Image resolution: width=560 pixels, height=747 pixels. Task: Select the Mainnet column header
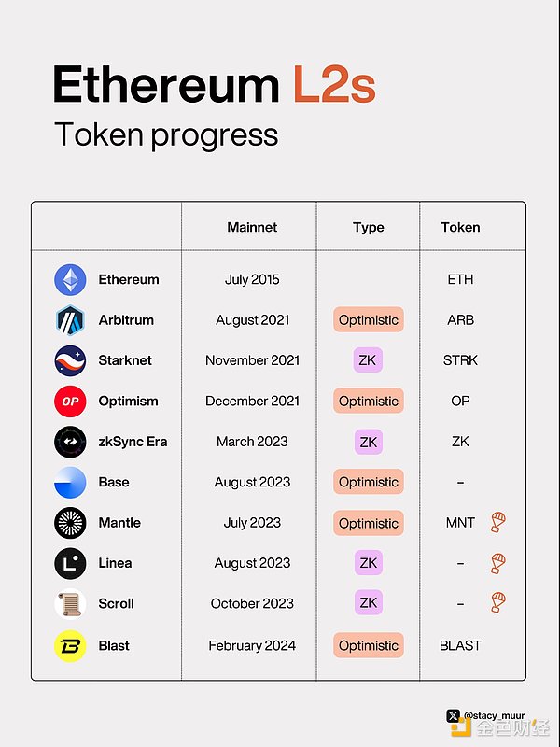[x=252, y=227]
